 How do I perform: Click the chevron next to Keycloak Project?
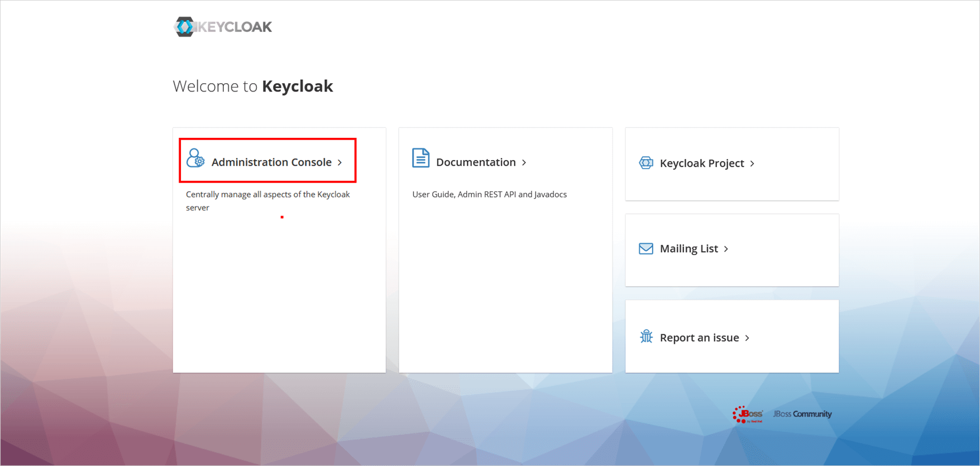click(753, 164)
